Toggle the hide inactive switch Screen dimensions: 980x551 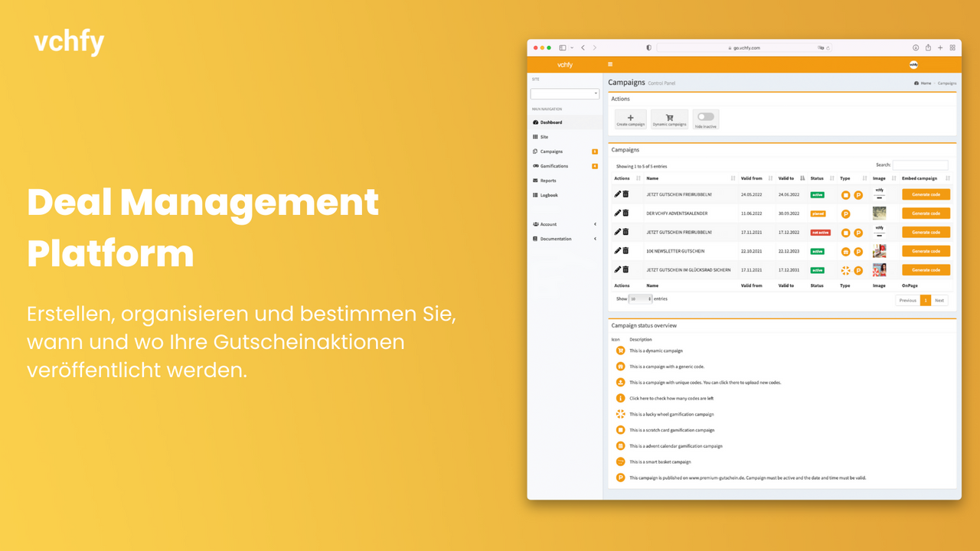tap(705, 117)
